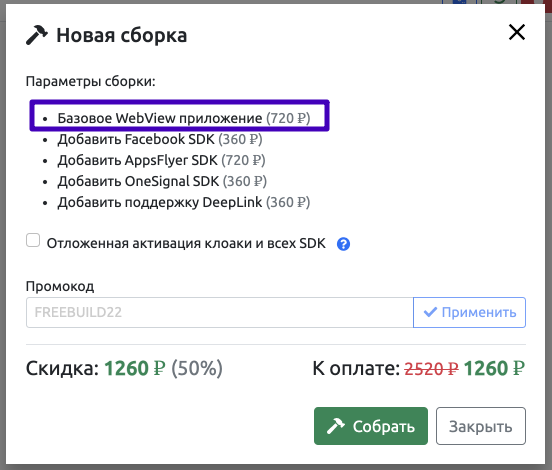Click the hammer icon inside Собрать button
The width and height of the screenshot is (552, 470).
335,426
